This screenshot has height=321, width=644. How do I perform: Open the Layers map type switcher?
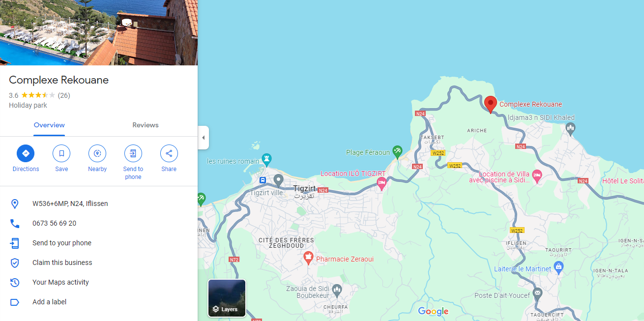[227, 298]
